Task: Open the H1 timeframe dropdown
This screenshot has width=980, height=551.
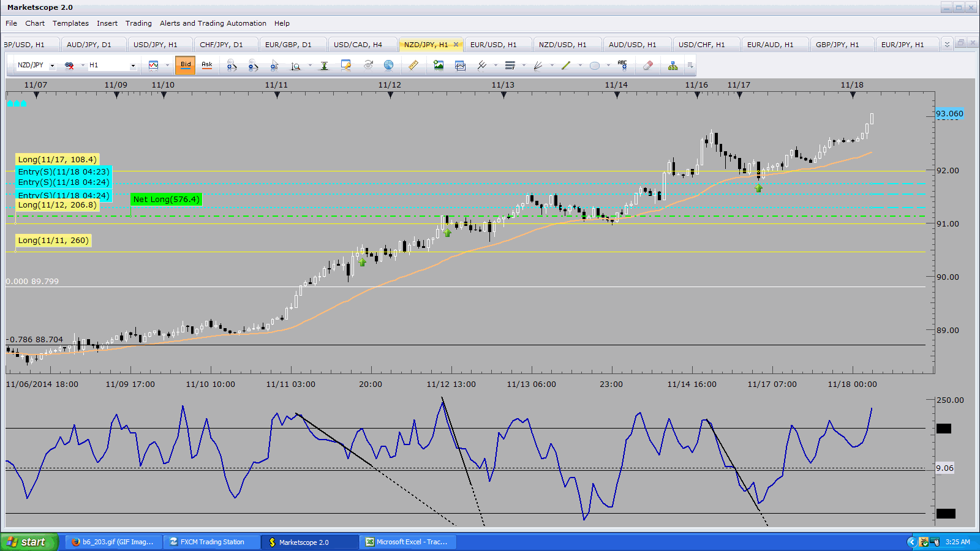Action: (x=133, y=66)
